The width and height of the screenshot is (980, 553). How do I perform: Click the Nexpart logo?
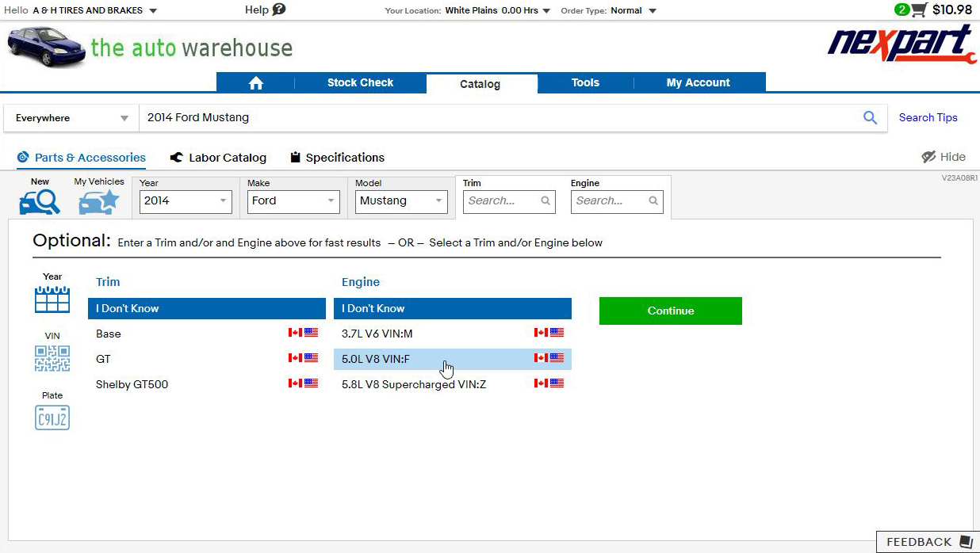(902, 44)
